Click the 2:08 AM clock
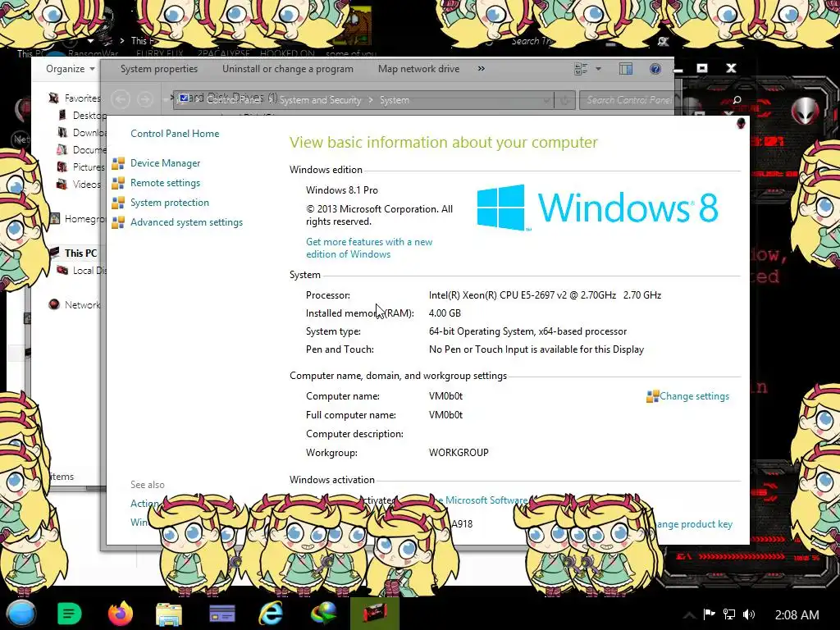This screenshot has width=840, height=630. pyautogui.click(x=797, y=615)
